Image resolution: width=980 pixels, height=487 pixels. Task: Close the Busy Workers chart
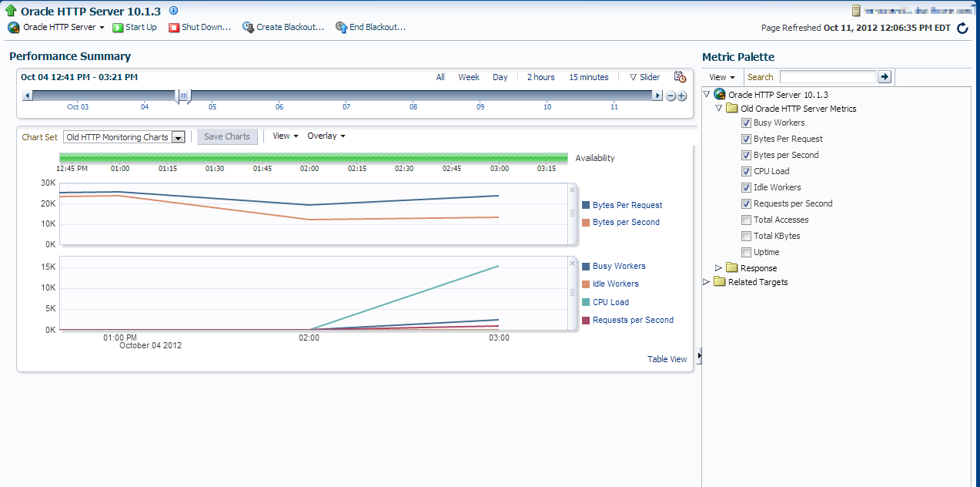572,263
